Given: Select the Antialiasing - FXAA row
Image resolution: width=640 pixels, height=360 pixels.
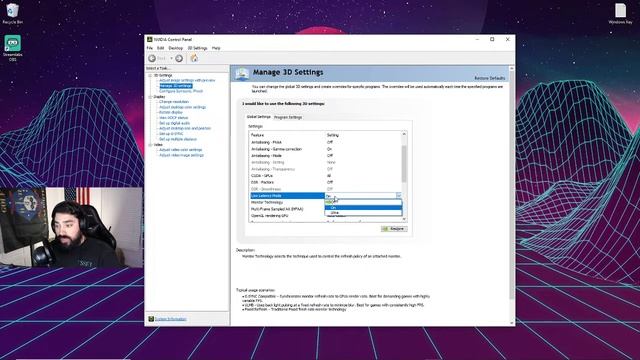Looking at the screenshot, I should click(x=325, y=142).
